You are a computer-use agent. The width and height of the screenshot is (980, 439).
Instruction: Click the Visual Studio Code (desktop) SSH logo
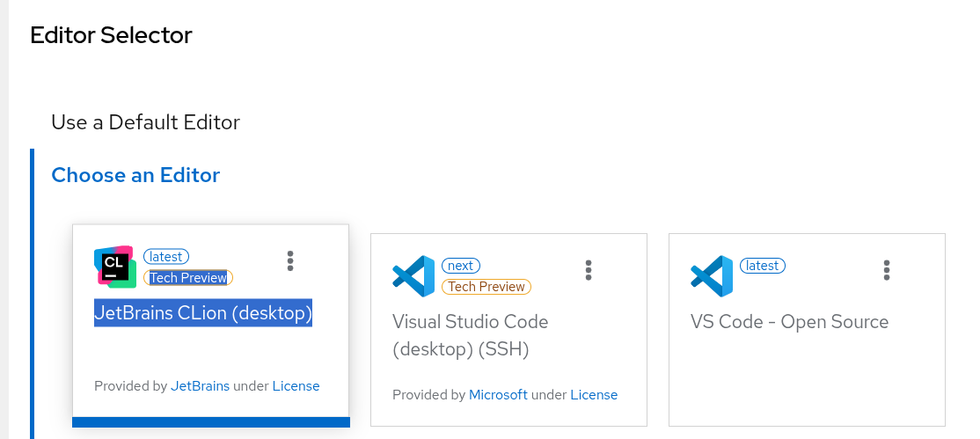point(413,276)
